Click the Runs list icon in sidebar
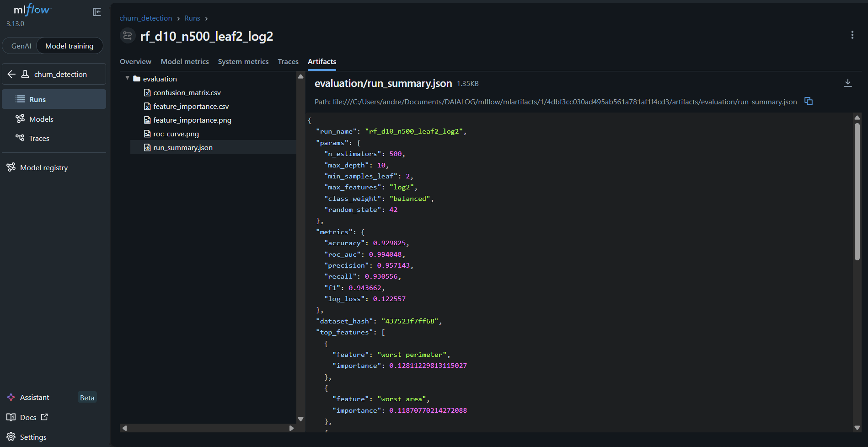This screenshot has height=447, width=868. (x=20, y=99)
